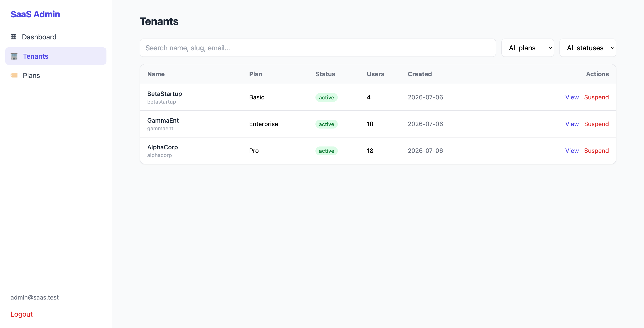
Task: Click the Enterprise plan cell
Action: click(x=264, y=124)
